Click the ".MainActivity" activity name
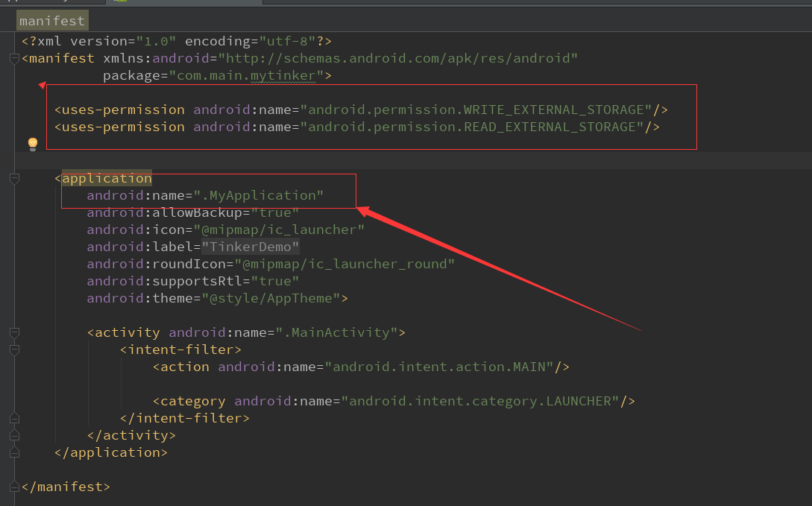Screen dimensions: 812x506 (336, 332)
